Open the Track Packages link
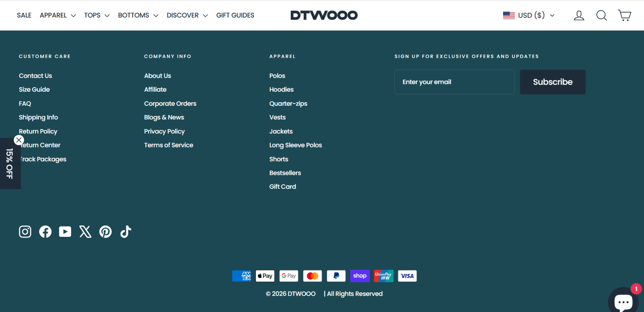644x312 pixels. coord(43,159)
